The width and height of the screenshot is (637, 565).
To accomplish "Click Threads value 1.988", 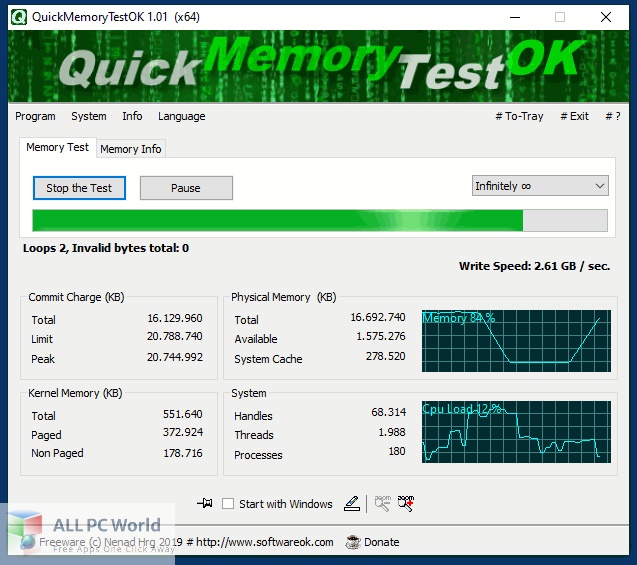I will 392,432.
